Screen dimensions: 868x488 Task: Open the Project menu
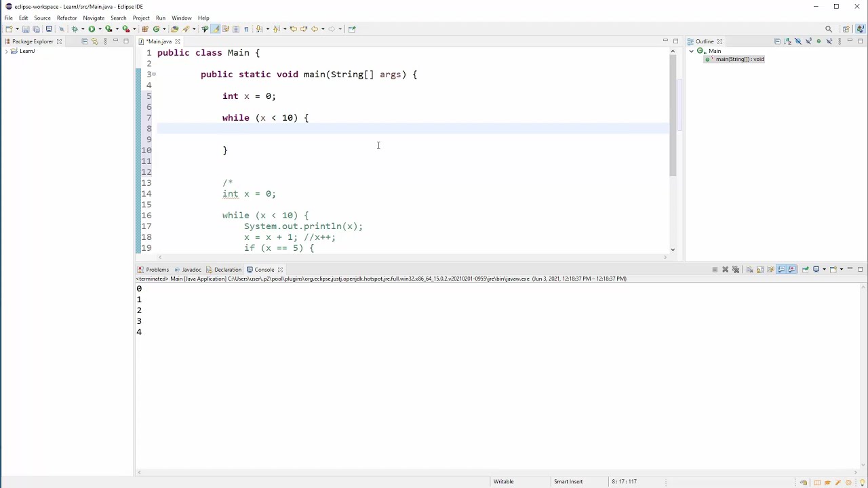click(141, 18)
